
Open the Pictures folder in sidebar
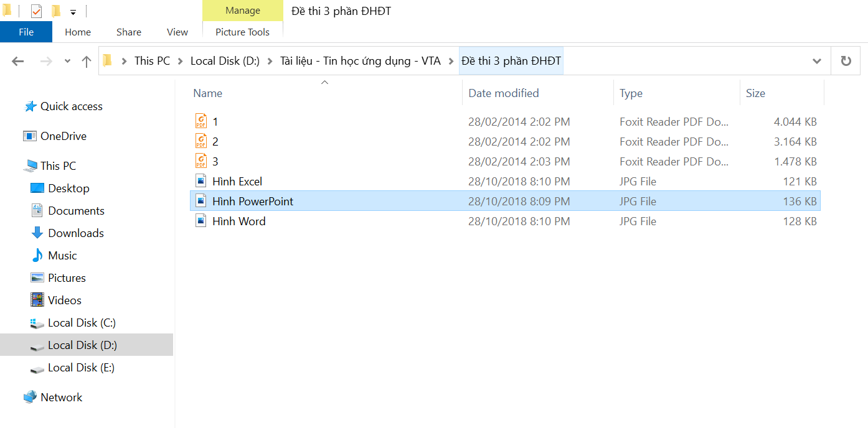[x=67, y=278]
